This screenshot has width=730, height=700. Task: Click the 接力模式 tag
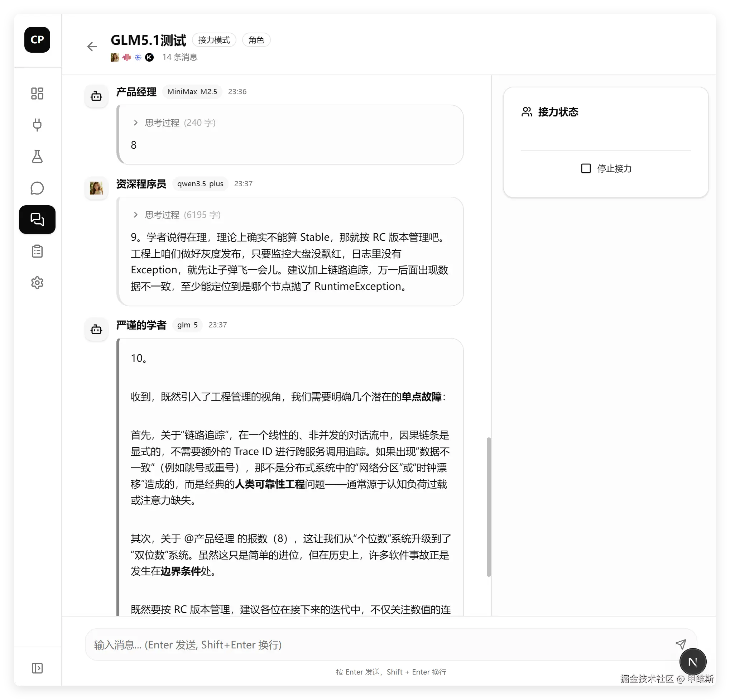pyautogui.click(x=214, y=40)
